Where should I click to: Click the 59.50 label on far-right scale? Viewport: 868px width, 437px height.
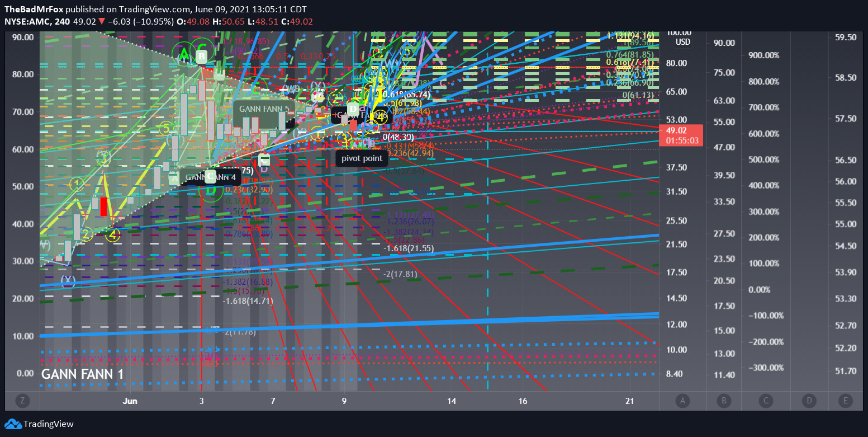[845, 37]
